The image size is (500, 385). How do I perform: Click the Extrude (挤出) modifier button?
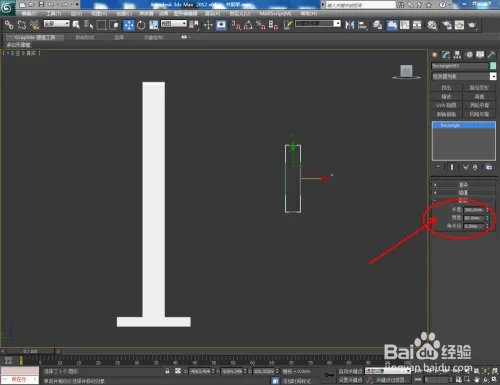click(446, 88)
